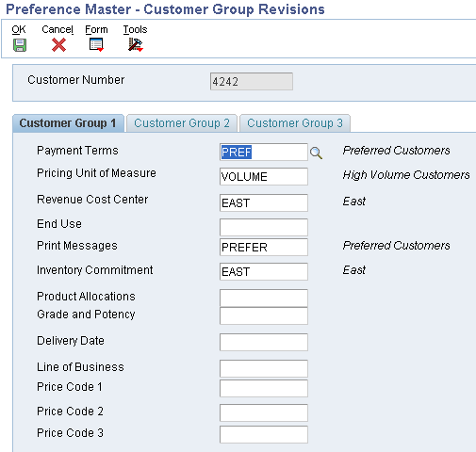Click the Customer Number field
476x452 pixels.
tap(252, 82)
